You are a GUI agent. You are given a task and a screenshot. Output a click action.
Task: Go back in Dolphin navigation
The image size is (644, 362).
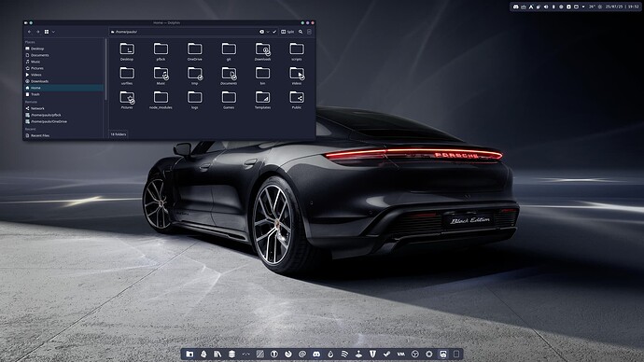[x=29, y=32]
